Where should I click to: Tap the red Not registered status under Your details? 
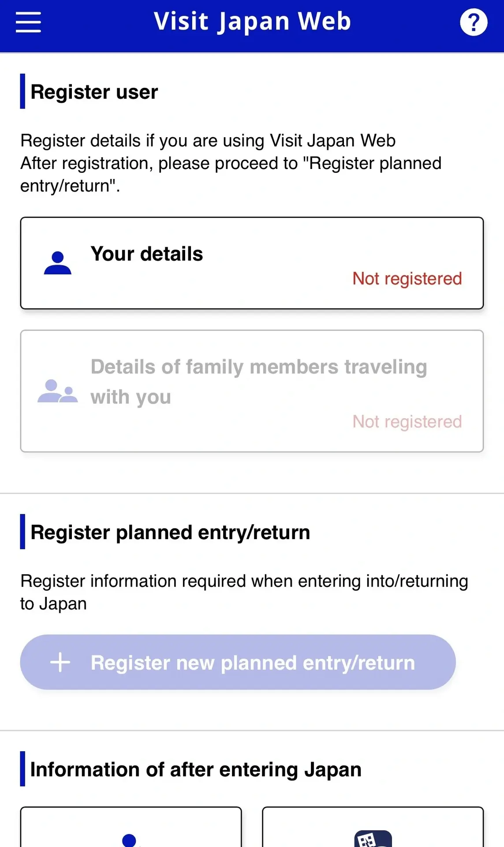[x=407, y=279]
